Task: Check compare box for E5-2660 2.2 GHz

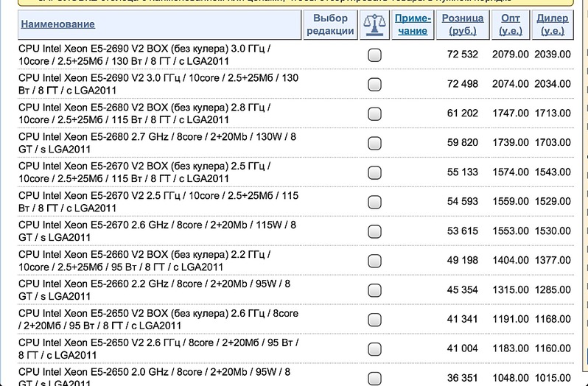Action: point(374,290)
